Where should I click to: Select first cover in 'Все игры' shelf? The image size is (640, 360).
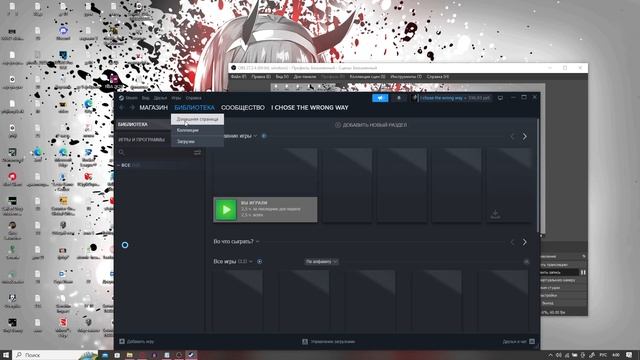coord(238,301)
